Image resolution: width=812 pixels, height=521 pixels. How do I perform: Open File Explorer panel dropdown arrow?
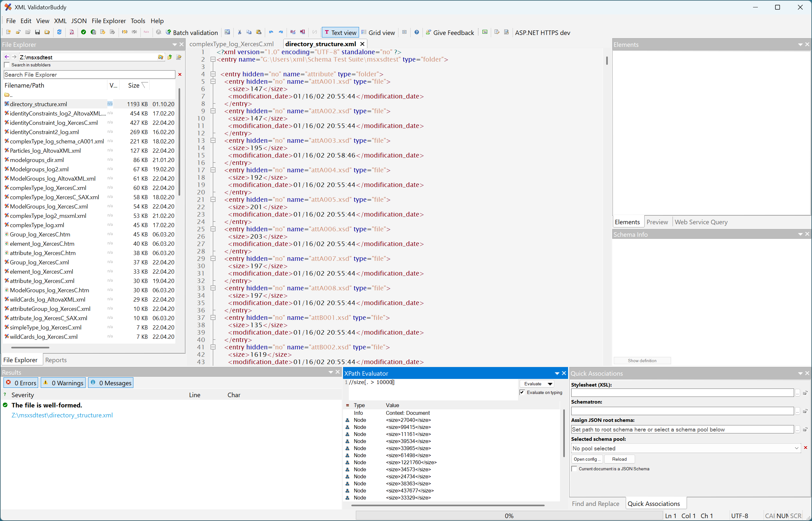(175, 45)
